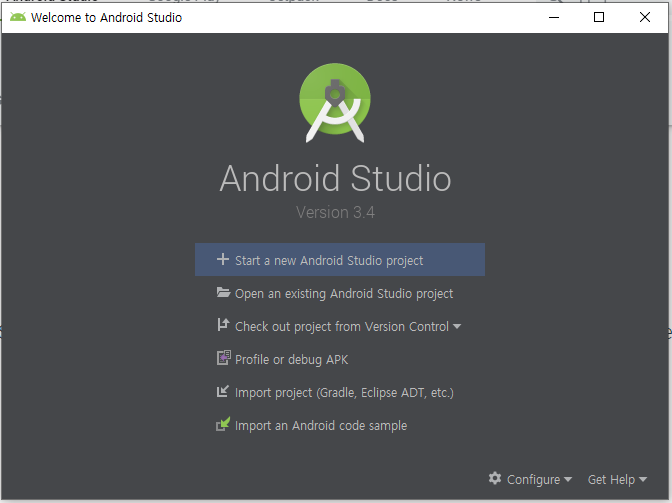The image size is (672, 503).
Task: Click the Profile or debug APK icon
Action: tap(223, 358)
